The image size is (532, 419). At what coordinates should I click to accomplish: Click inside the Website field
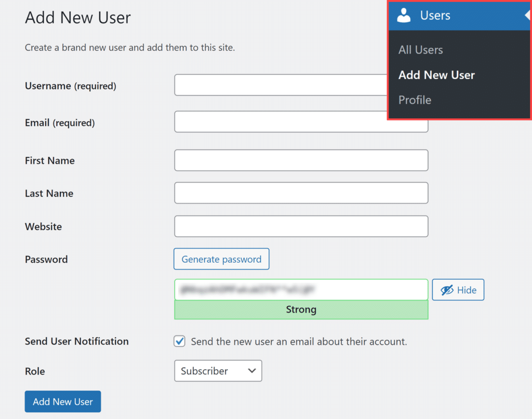click(301, 226)
